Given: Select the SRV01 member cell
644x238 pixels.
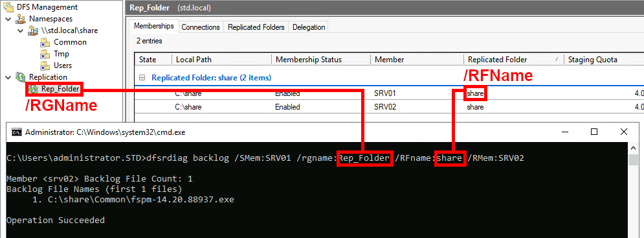Looking at the screenshot, I should click(385, 93).
